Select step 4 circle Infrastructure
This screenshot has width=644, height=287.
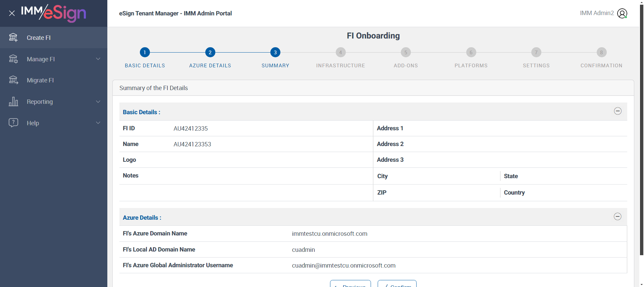(340, 52)
